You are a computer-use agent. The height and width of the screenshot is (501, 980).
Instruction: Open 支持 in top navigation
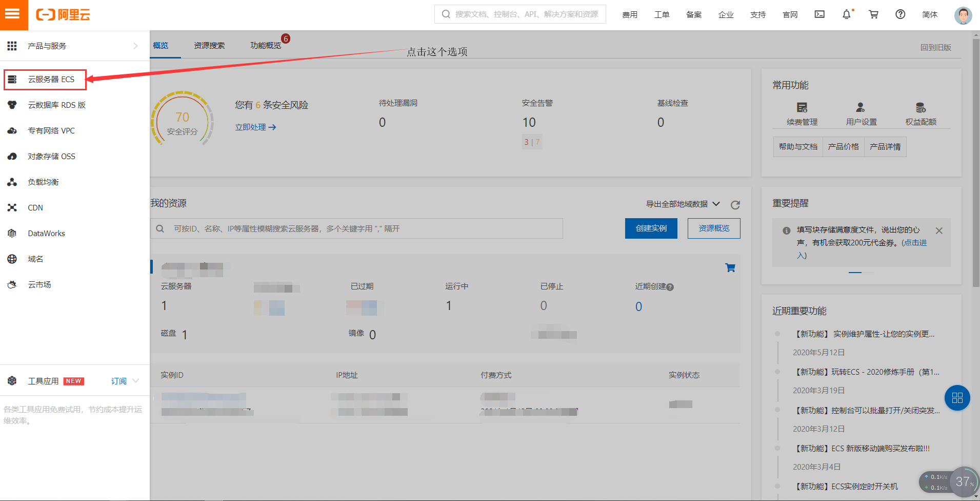pyautogui.click(x=758, y=14)
